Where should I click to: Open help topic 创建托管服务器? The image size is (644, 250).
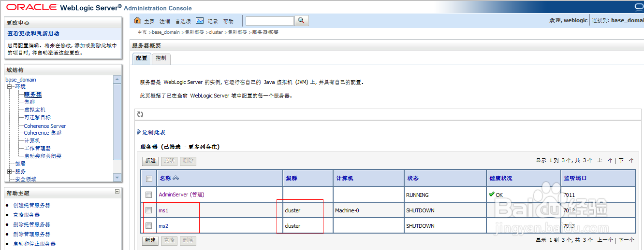[31, 205]
